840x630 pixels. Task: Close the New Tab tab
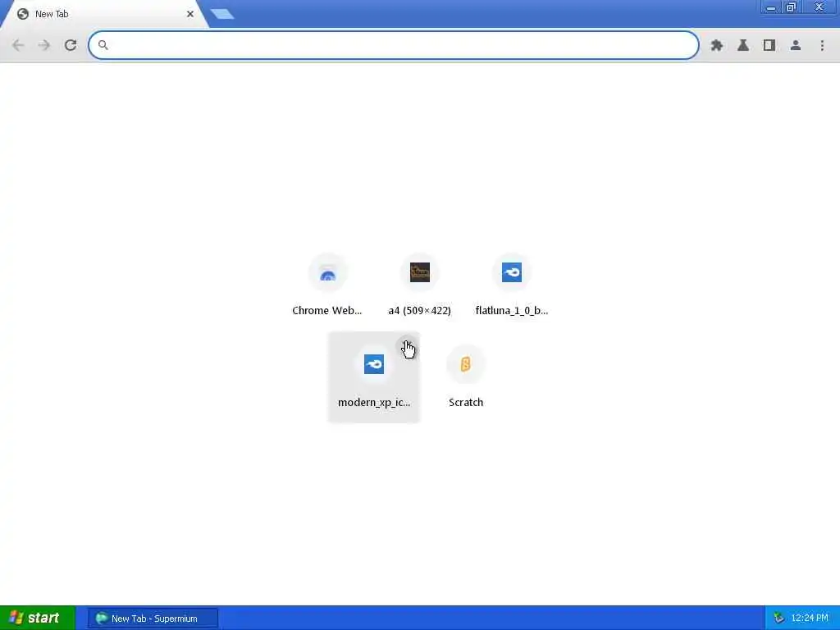190,14
